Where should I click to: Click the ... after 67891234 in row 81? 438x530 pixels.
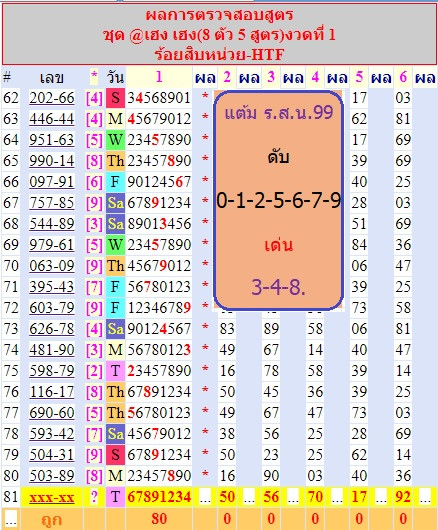(205, 498)
